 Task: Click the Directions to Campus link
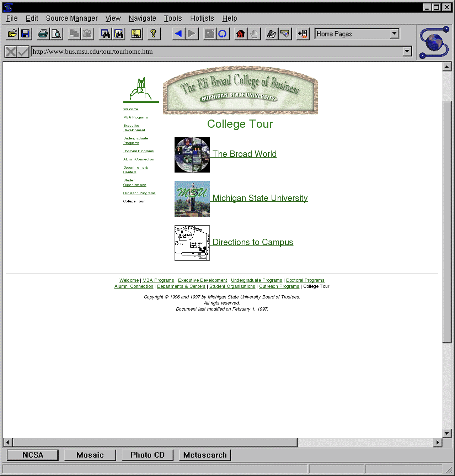click(253, 242)
